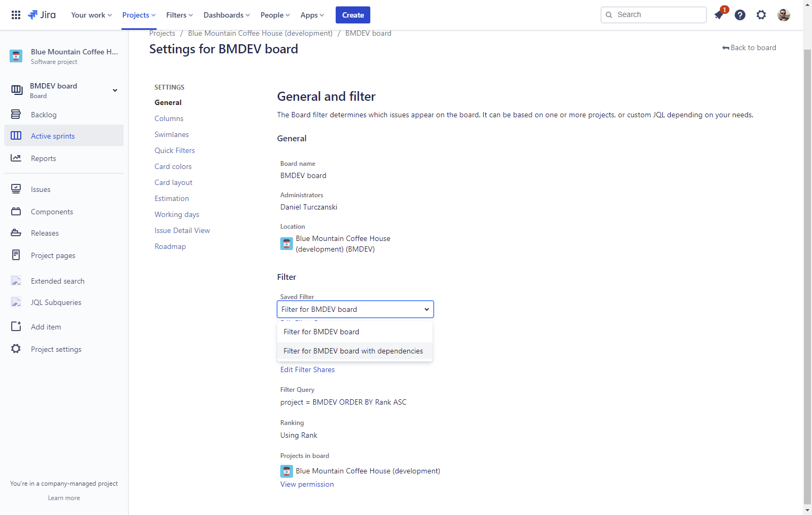This screenshot has width=812, height=515.
Task: Open notifications bell with badge
Action: [719, 14]
